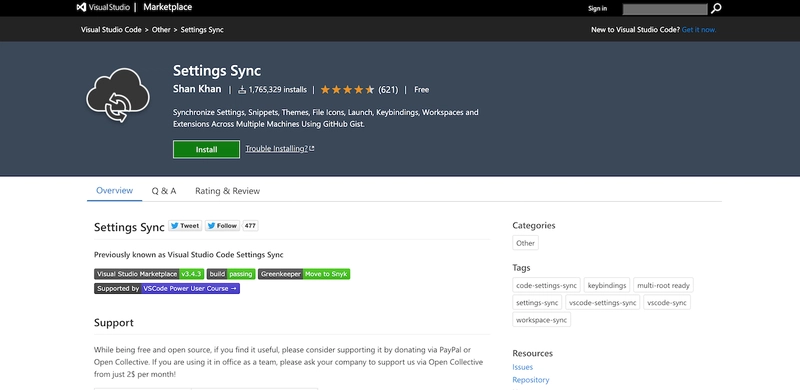This screenshot has width=800, height=390.
Task: Select the settings-sync tag
Action: coord(537,303)
